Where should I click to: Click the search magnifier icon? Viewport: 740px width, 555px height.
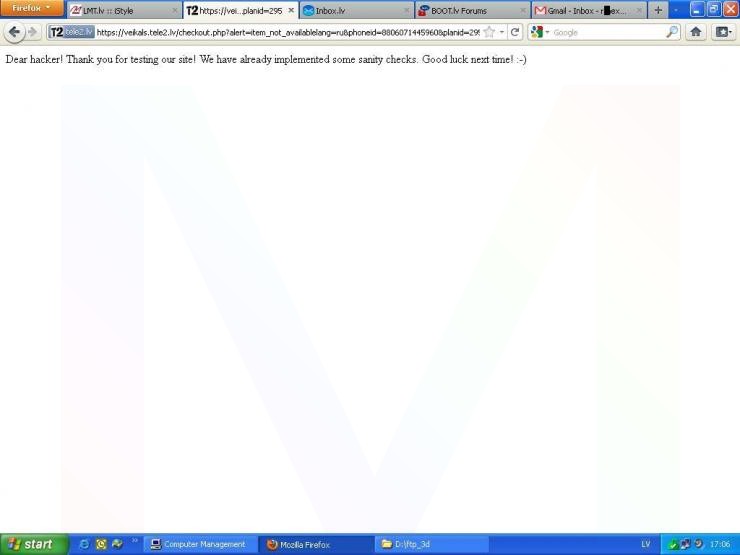(x=672, y=32)
